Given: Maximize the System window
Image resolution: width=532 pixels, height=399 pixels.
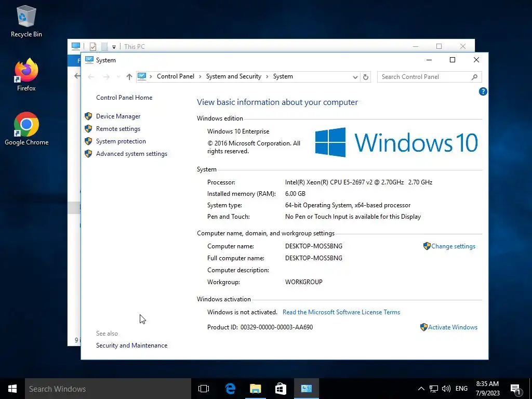Looking at the screenshot, I should (x=453, y=60).
